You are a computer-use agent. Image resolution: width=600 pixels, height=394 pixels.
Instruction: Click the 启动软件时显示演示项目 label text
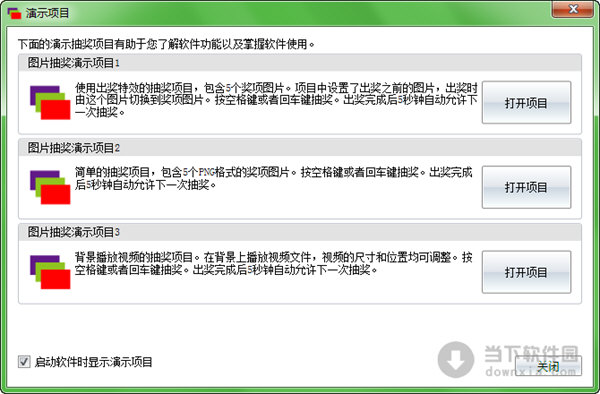pos(93,362)
